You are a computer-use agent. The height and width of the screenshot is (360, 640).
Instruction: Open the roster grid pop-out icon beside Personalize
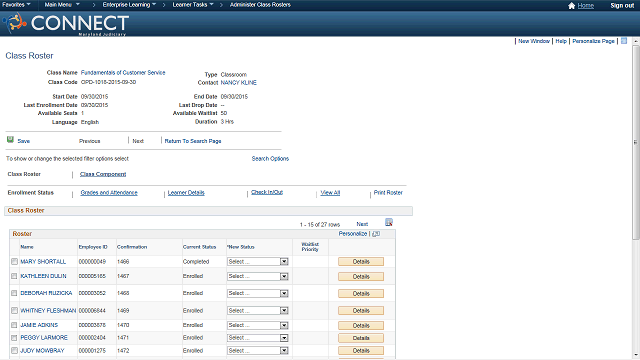coord(376,234)
